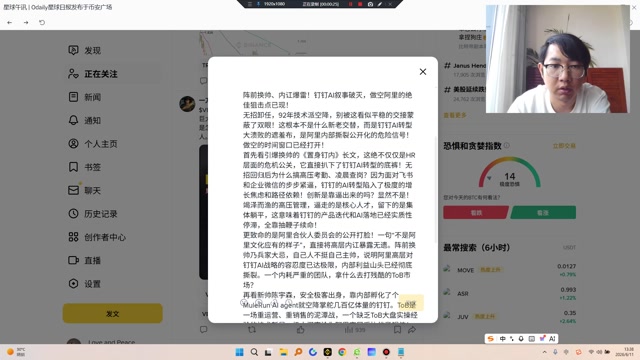Click the 中 language toggle in IME bar
Screen dimensions: 640x360
[503, 339]
